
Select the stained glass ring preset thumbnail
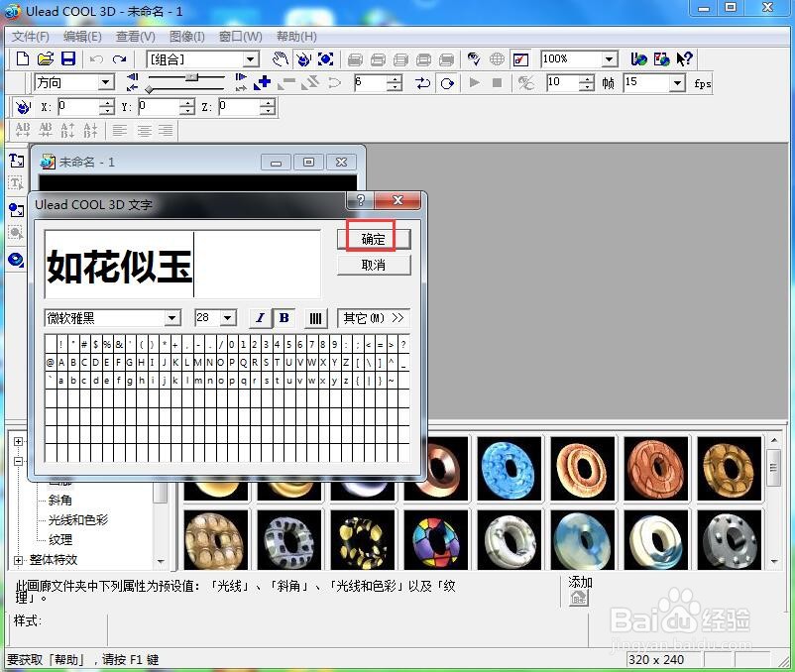pos(436,539)
